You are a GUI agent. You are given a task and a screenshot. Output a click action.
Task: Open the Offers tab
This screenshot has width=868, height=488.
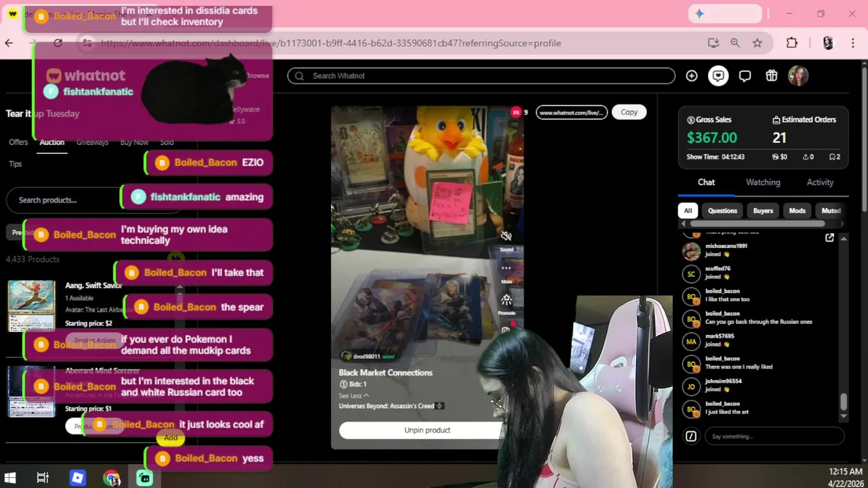(18, 142)
